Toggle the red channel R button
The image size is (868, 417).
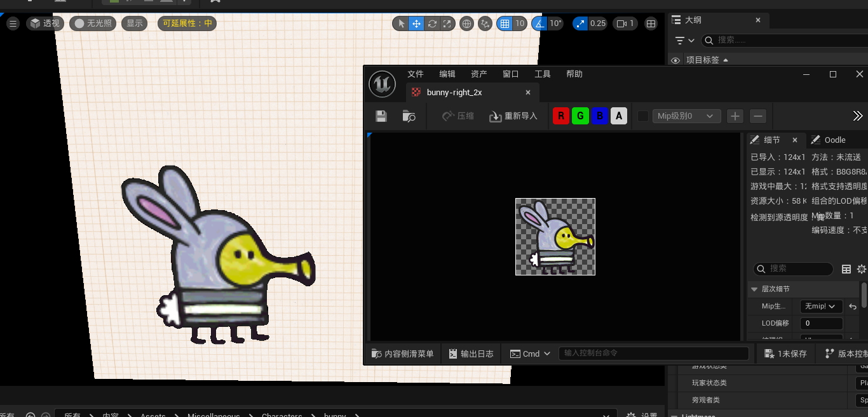coord(561,116)
